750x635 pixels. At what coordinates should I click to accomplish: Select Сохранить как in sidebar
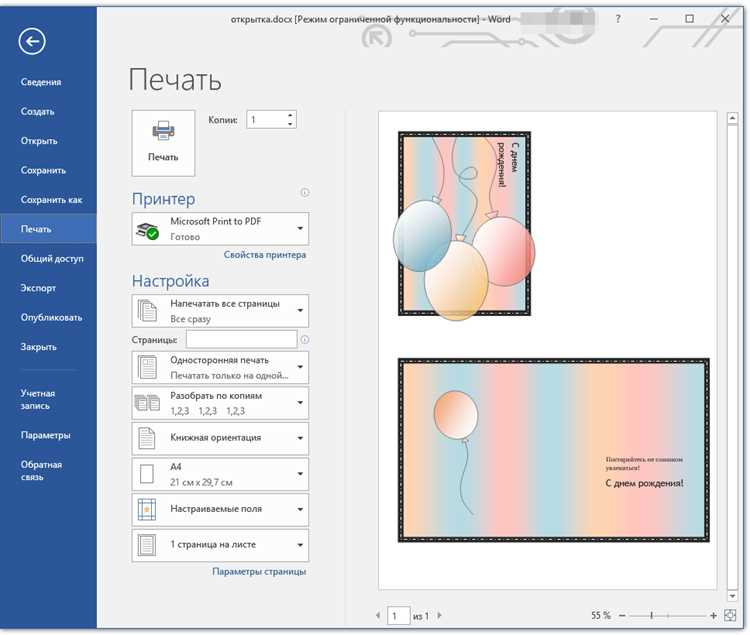tap(51, 200)
